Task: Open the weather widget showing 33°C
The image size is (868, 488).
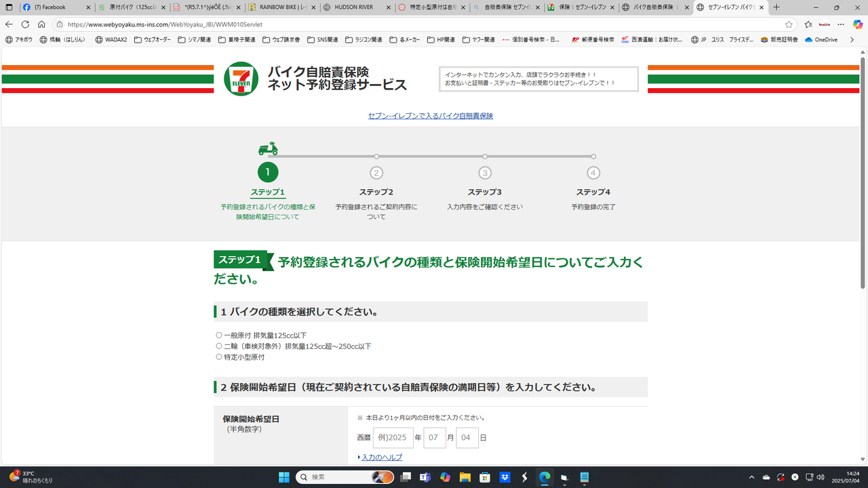Action: [x=31, y=477]
